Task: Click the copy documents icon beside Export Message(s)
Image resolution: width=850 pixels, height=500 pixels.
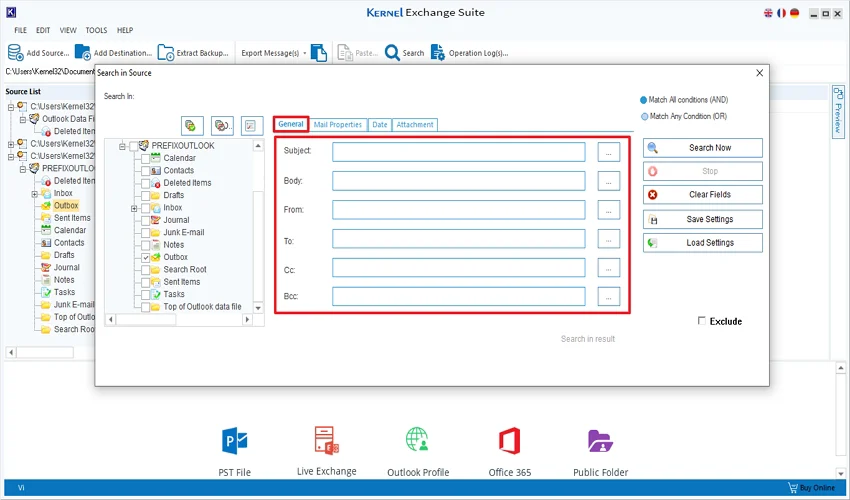Action: pyautogui.click(x=319, y=53)
